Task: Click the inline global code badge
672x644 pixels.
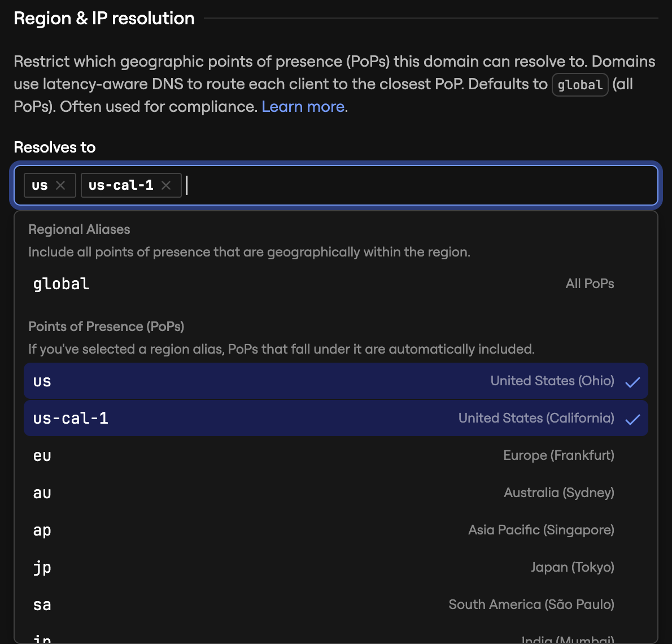Action: click(579, 85)
